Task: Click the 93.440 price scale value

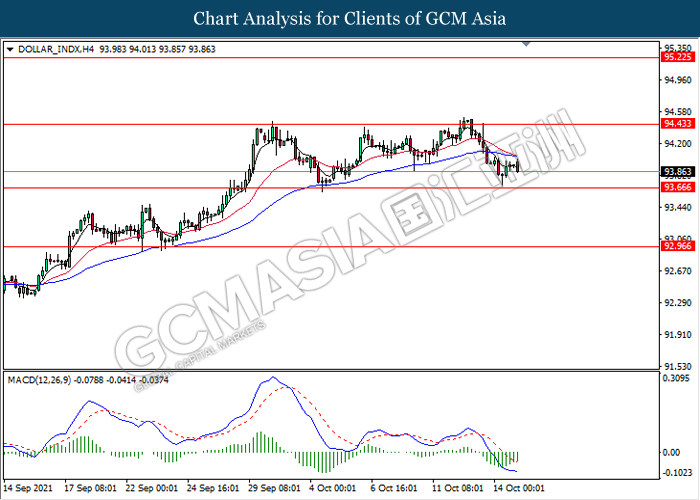Action: click(x=678, y=208)
